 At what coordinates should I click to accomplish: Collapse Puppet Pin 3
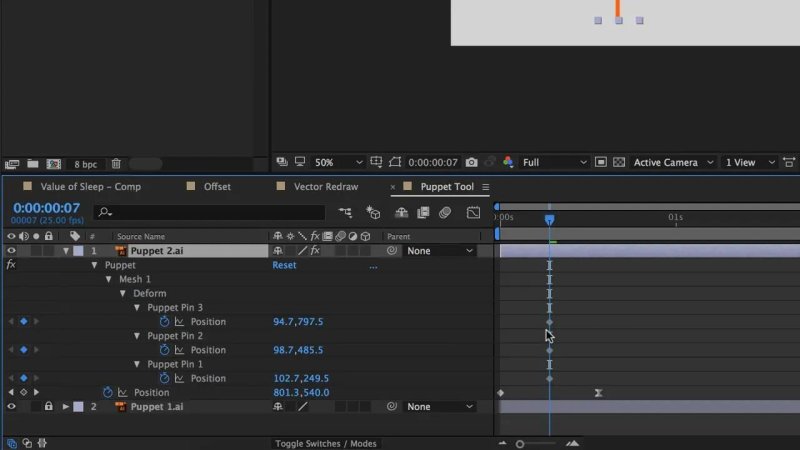(137, 308)
